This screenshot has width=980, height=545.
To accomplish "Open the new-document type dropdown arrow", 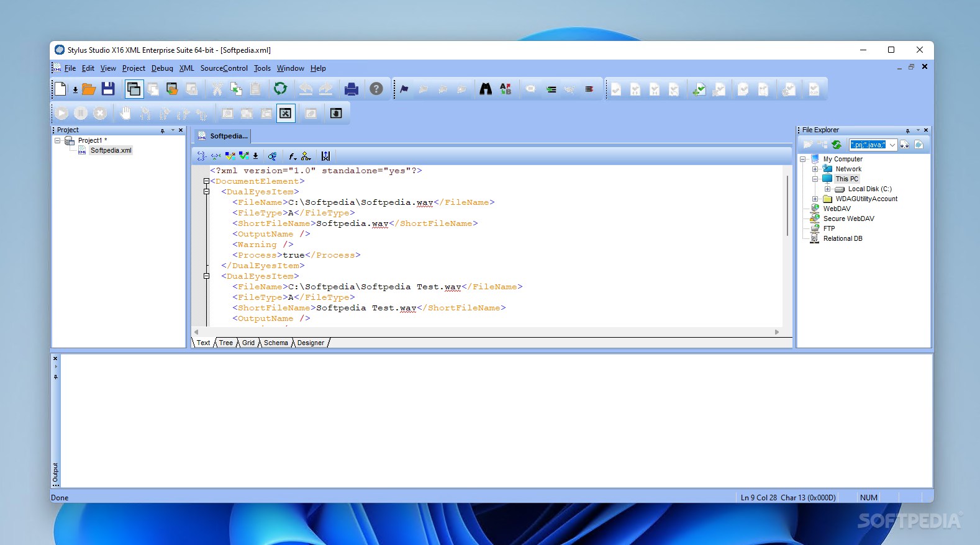I will pos(75,90).
